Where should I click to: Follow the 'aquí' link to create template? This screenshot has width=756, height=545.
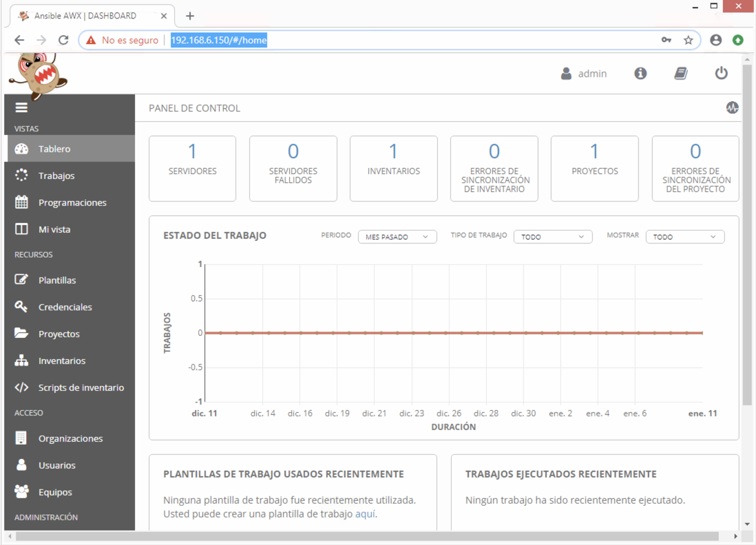[x=365, y=514]
